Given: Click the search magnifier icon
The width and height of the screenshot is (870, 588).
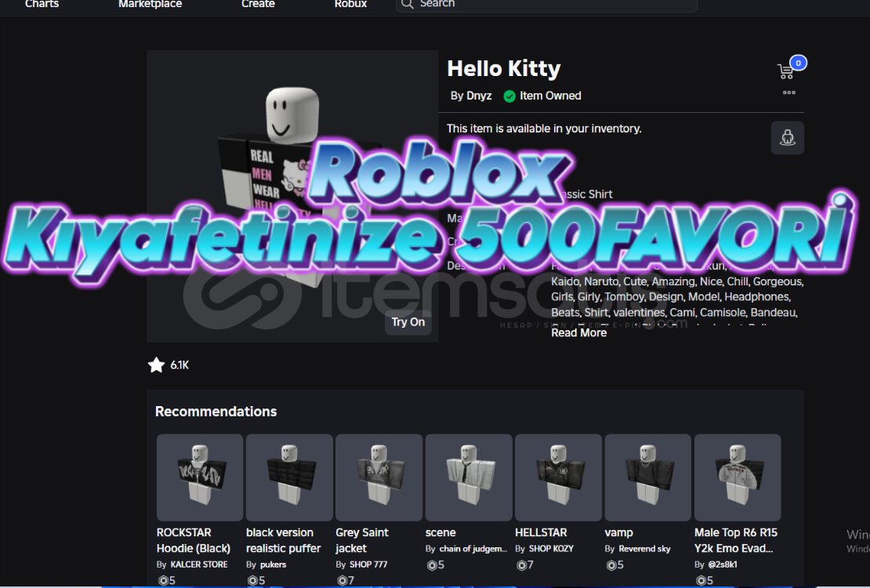Looking at the screenshot, I should click(408, 4).
